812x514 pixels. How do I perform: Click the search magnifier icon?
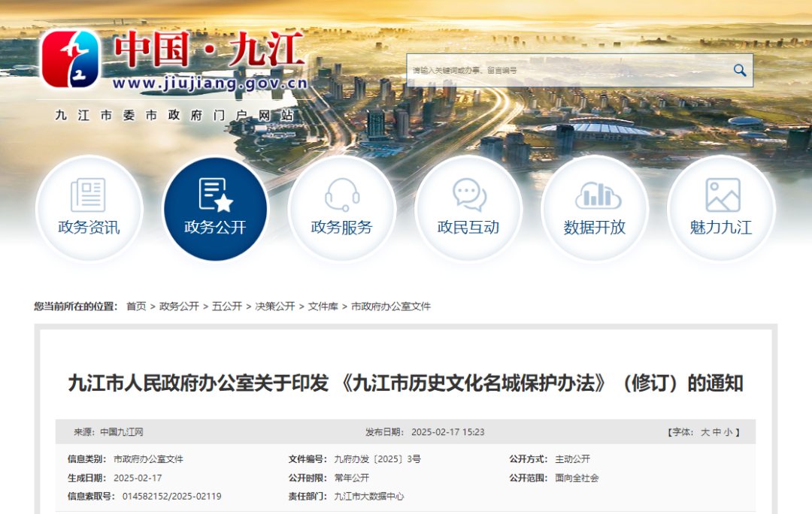[x=740, y=71]
